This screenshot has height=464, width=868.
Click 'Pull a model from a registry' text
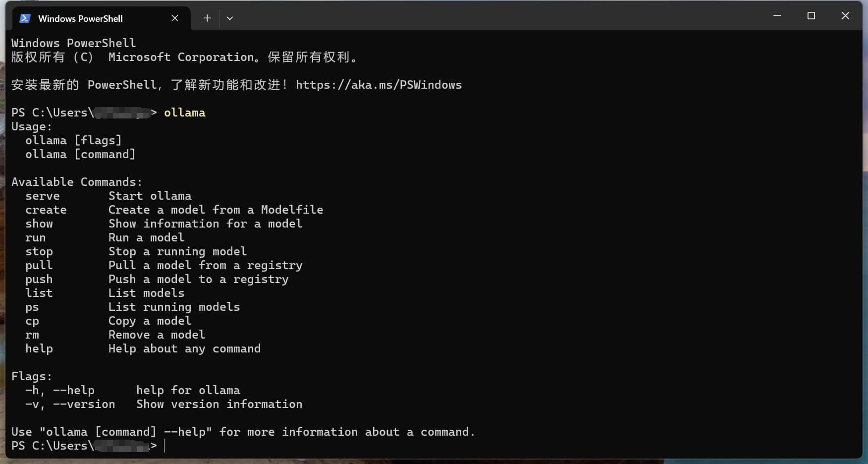pyautogui.click(x=206, y=265)
